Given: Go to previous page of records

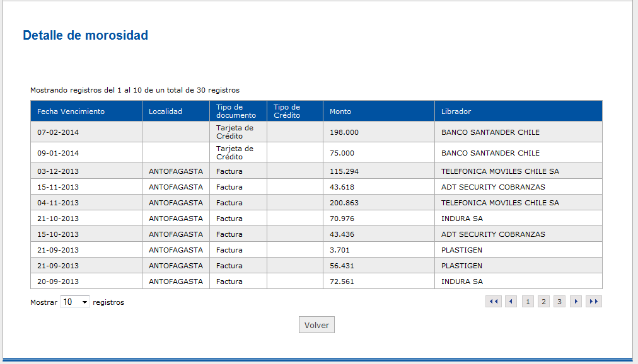Looking at the screenshot, I should pyautogui.click(x=511, y=302).
